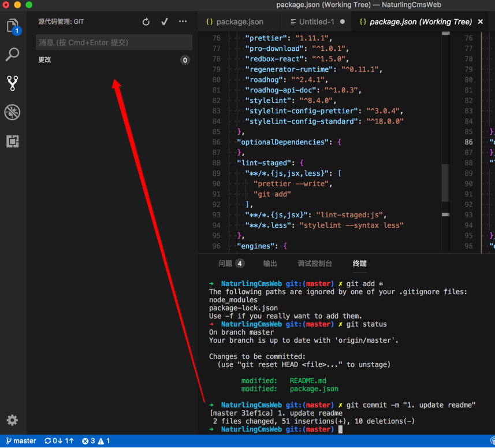Open the 调试控制台 debug console tab

pyautogui.click(x=314, y=264)
